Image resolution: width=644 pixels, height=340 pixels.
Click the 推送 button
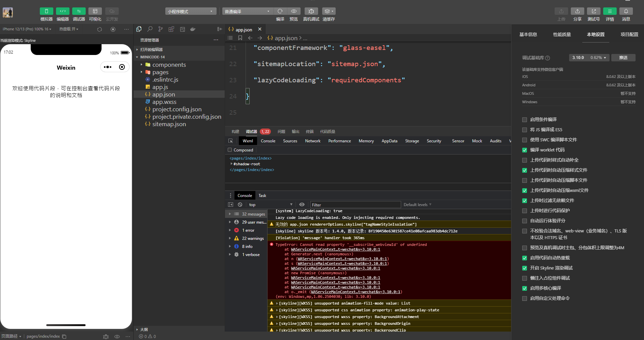pos(623,58)
